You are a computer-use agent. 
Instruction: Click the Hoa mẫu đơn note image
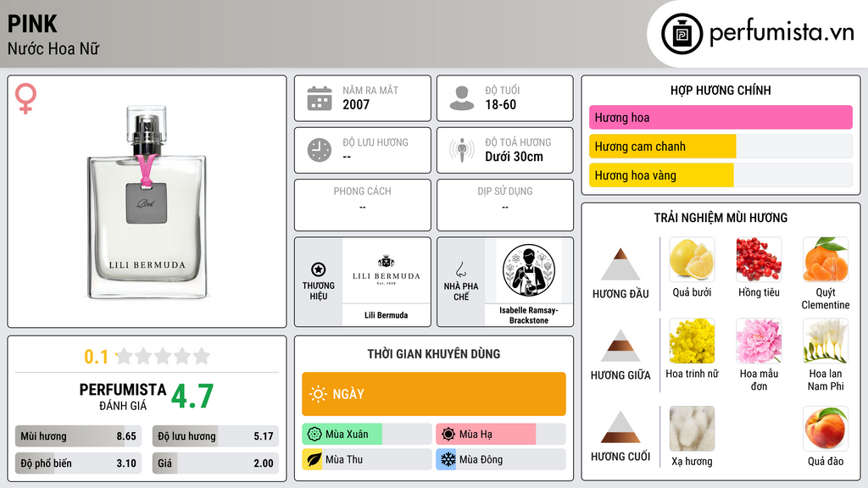[759, 341]
